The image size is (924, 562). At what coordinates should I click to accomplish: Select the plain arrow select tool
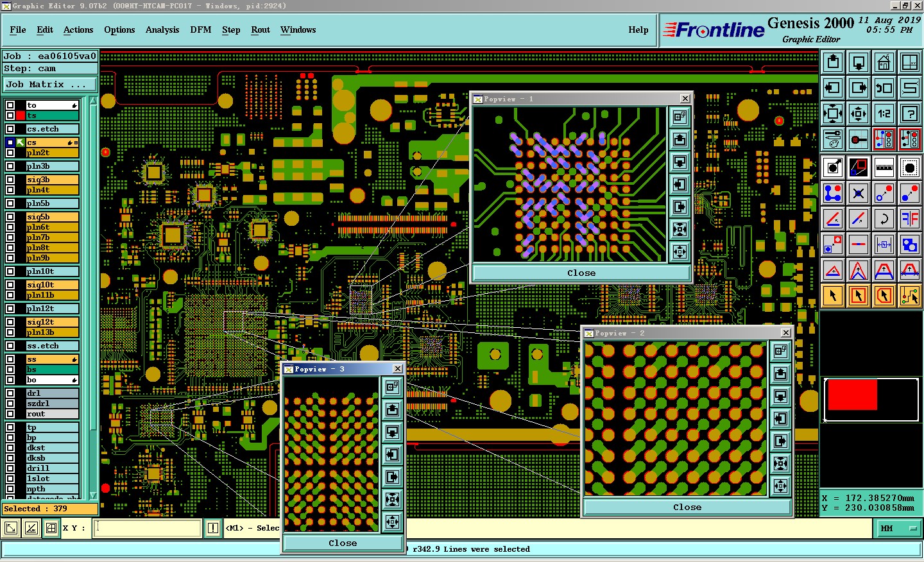tap(833, 296)
